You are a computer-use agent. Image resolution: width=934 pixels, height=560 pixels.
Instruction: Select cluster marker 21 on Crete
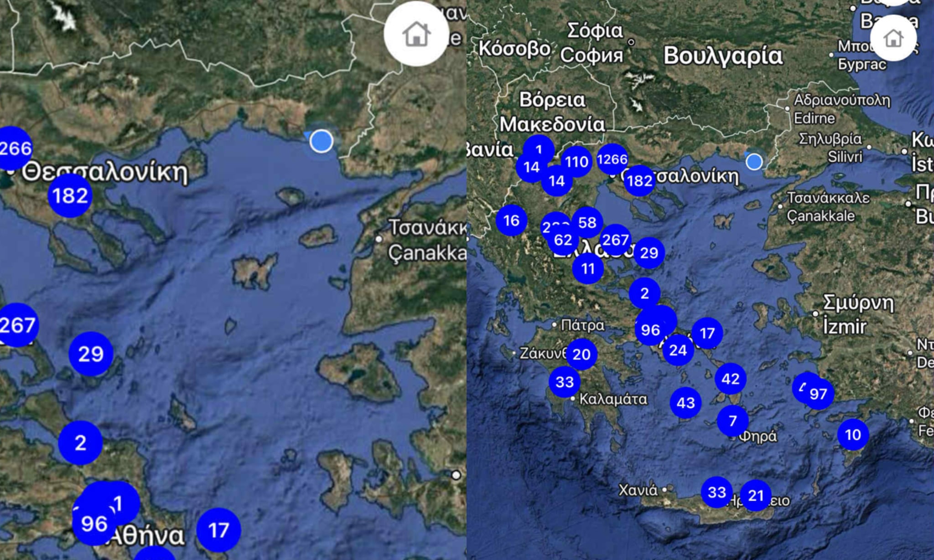[756, 495]
